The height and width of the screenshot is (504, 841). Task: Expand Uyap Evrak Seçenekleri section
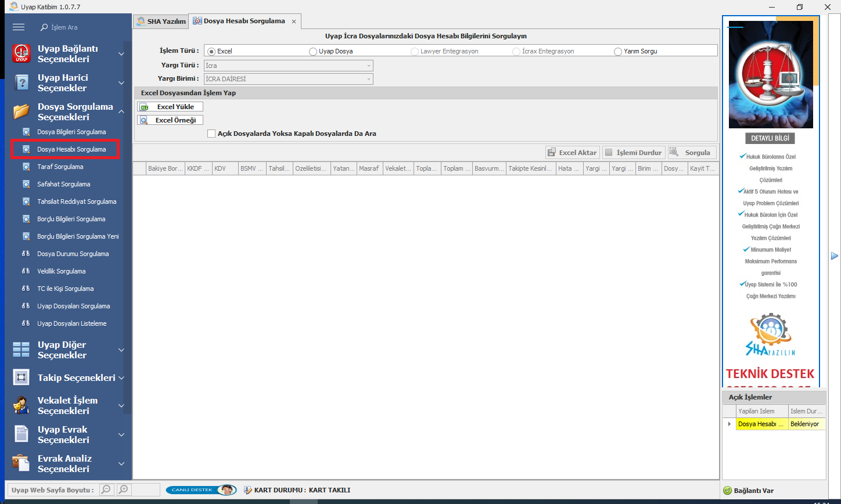pyautogui.click(x=121, y=434)
